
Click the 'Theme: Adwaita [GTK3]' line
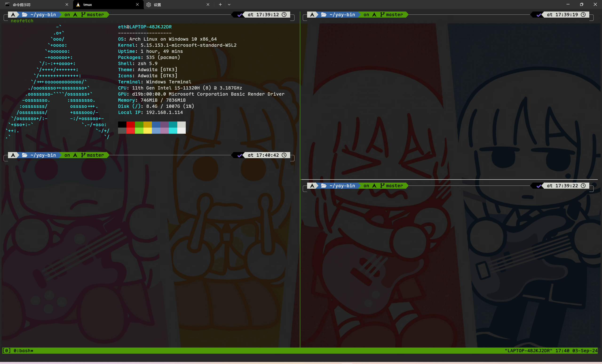point(148,70)
